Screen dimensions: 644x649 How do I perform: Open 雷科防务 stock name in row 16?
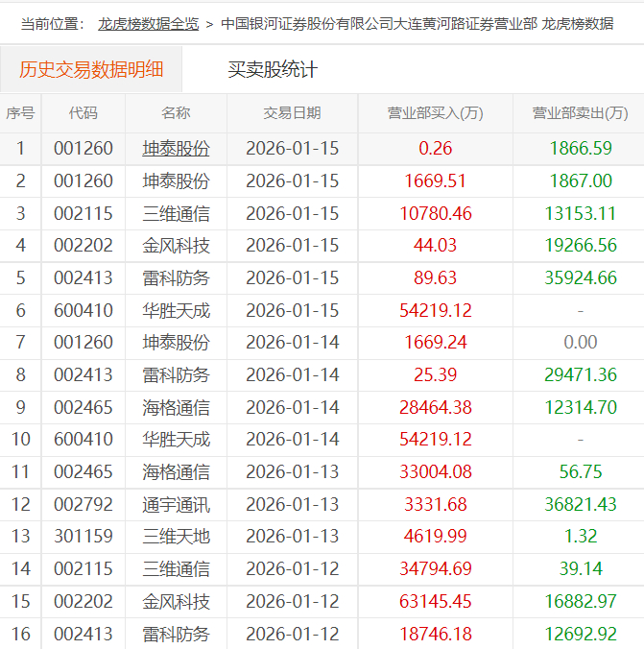[176, 634]
